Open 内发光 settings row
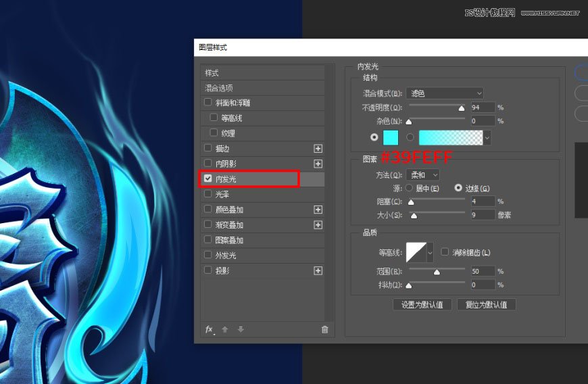 [262, 179]
